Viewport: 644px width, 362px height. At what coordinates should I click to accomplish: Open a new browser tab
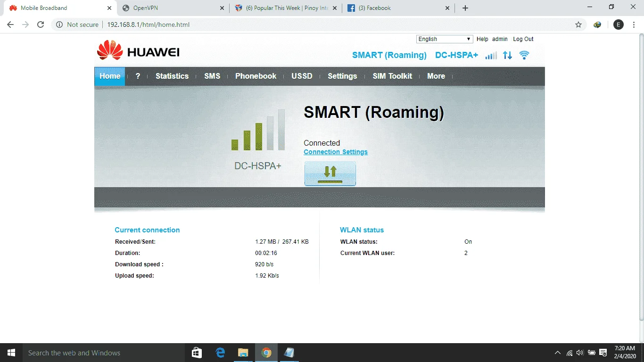pos(465,8)
